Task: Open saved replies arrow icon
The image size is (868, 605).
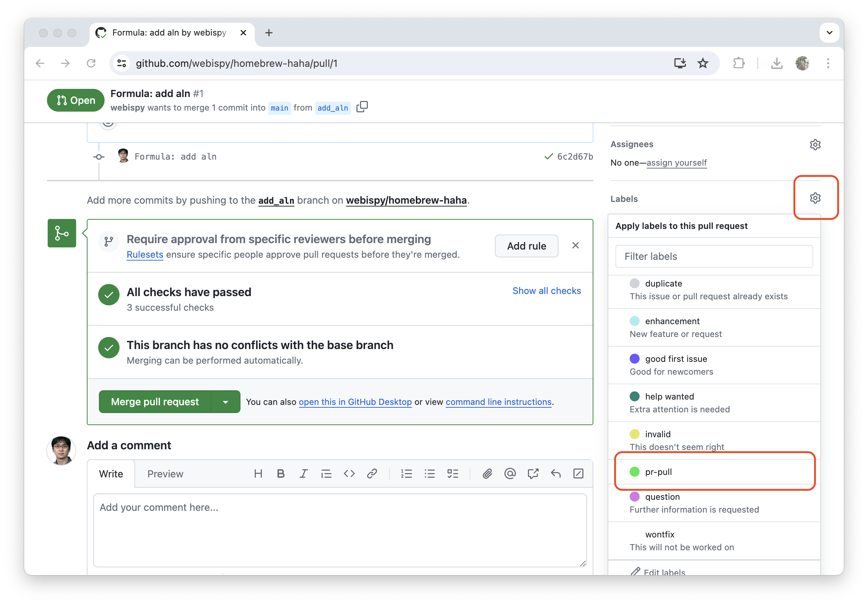Action: tap(555, 473)
